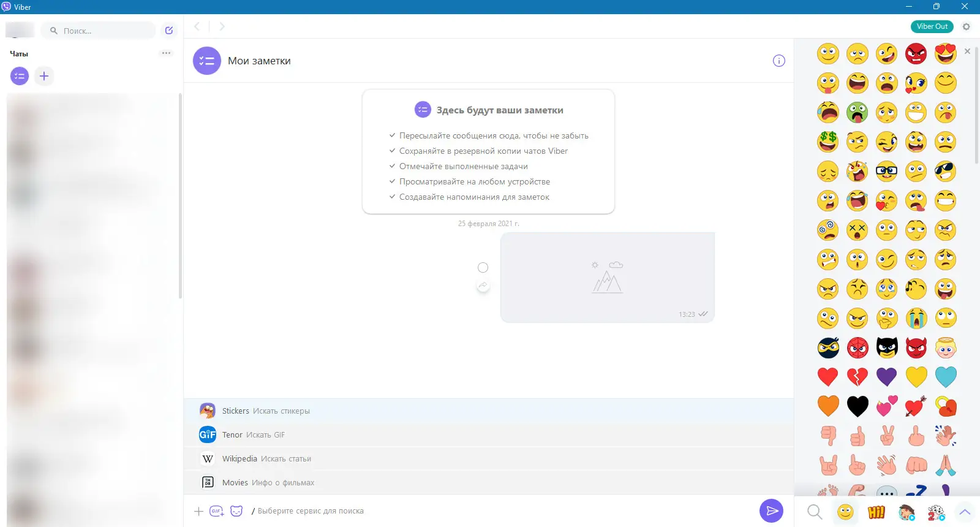980x527 pixels.
Task: Click the heading Здесь будут ваши заметки
Action: (x=500, y=110)
